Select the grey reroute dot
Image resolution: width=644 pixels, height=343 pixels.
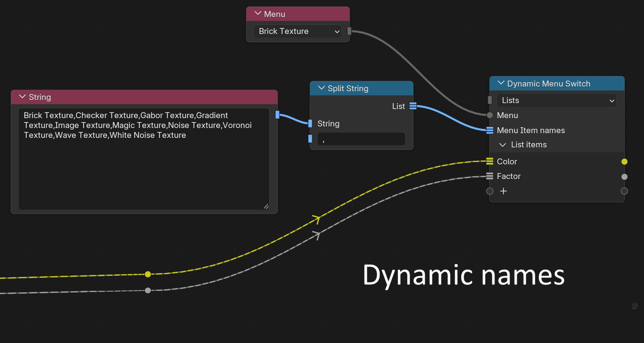148,290
